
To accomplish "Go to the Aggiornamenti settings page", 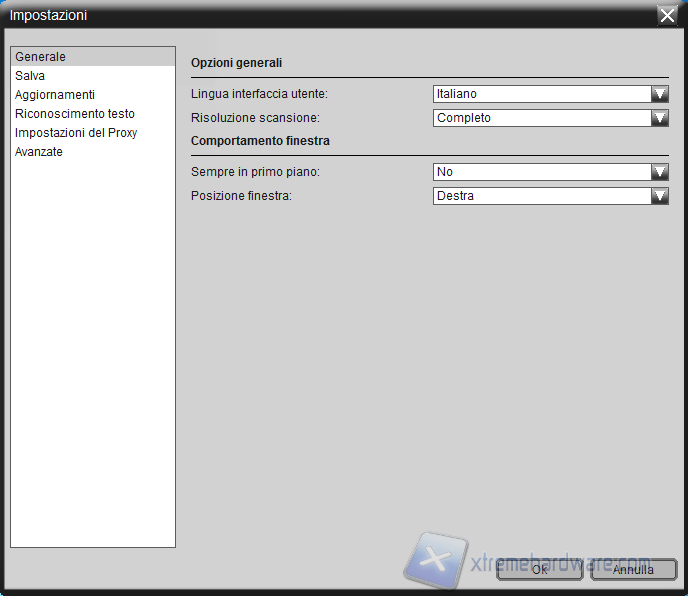I will (x=55, y=95).
